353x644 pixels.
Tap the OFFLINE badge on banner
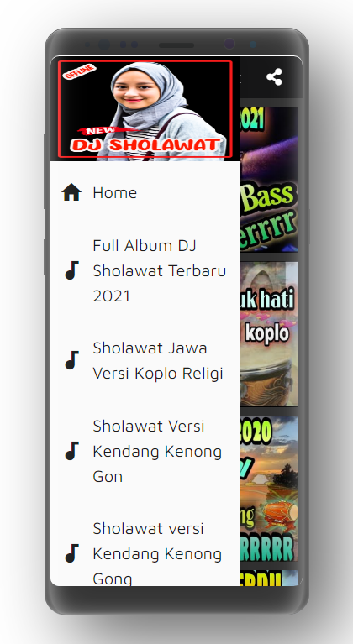pyautogui.click(x=79, y=72)
